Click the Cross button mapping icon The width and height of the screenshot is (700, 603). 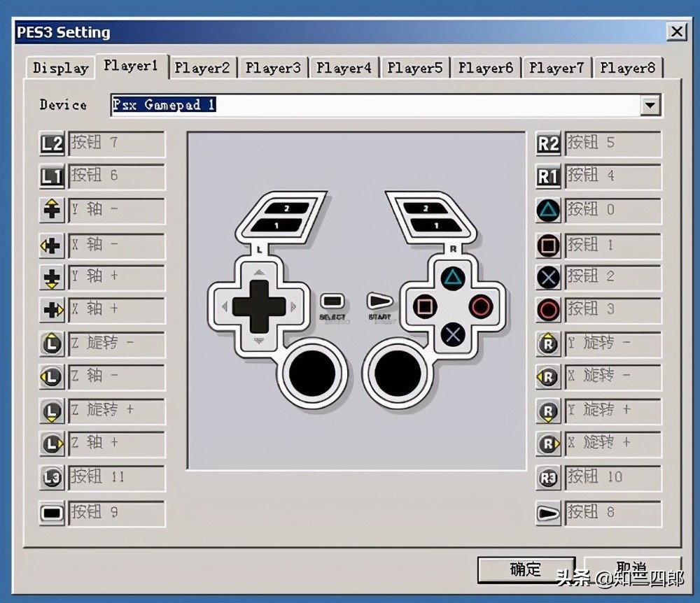[x=548, y=278]
